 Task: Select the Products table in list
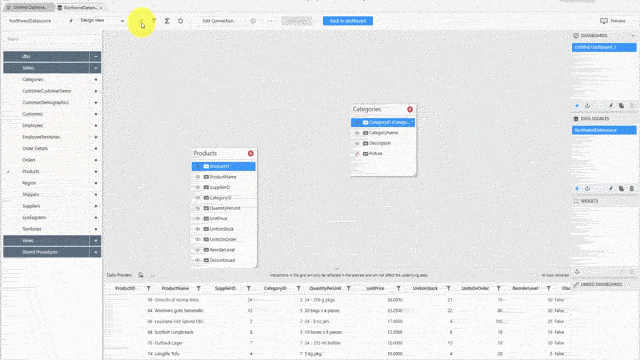click(x=31, y=171)
